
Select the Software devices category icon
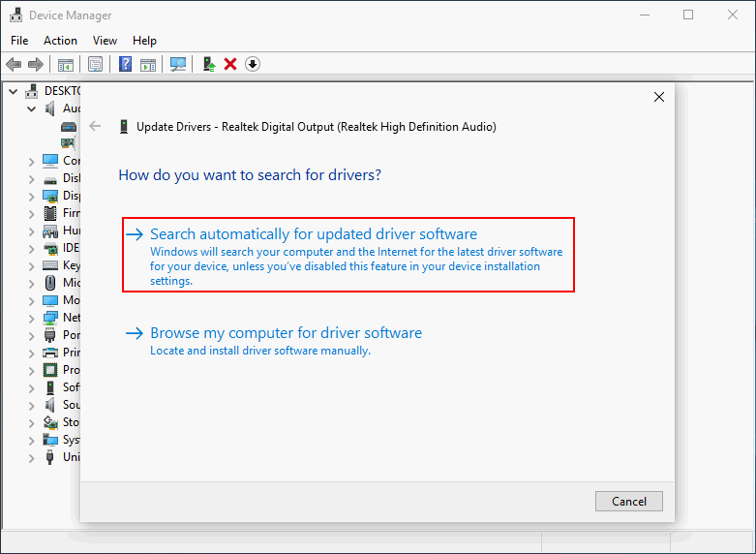(50, 387)
